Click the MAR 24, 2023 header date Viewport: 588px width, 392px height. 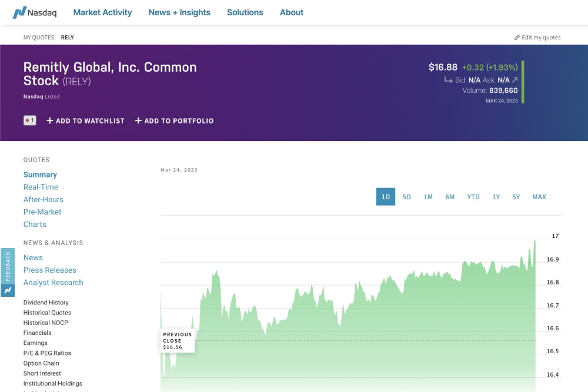[x=502, y=101]
